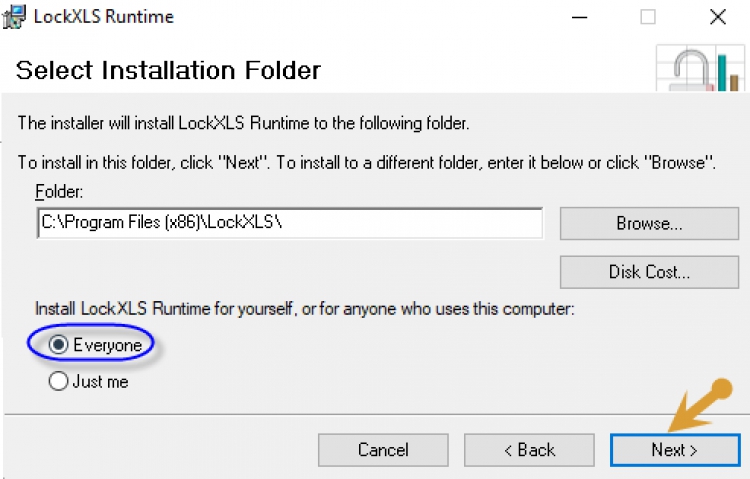The width and height of the screenshot is (750, 479).
Task: Click the Select Installation Folder heading
Action: [x=168, y=71]
